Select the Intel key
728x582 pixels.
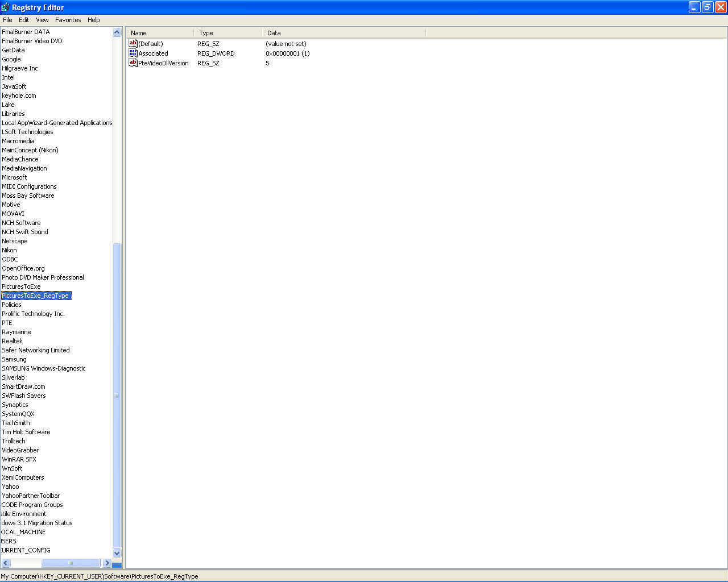8,77
